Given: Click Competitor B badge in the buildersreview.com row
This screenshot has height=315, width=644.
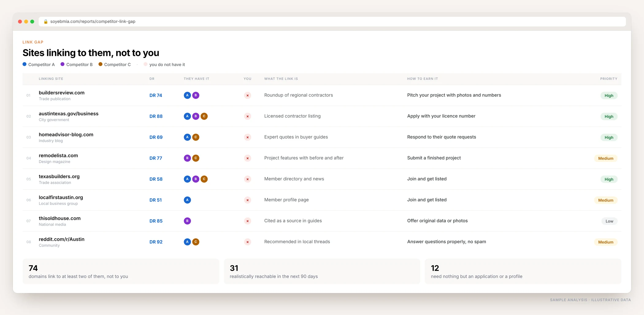Looking at the screenshot, I should point(196,95).
